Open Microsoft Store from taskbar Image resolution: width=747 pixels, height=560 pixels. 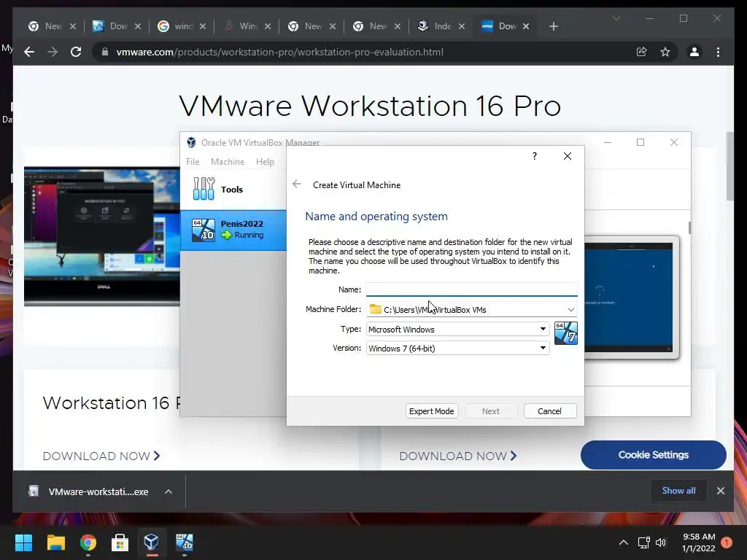(120, 542)
